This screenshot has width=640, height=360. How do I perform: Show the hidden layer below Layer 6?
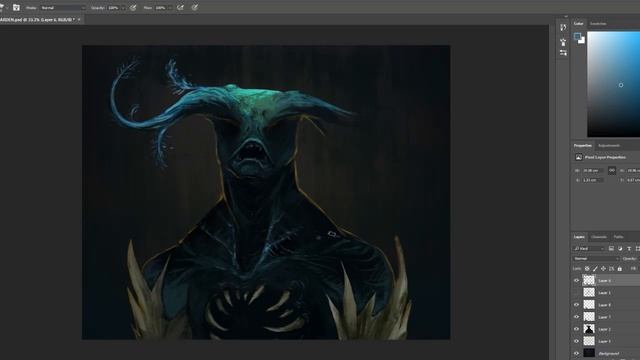(576, 293)
